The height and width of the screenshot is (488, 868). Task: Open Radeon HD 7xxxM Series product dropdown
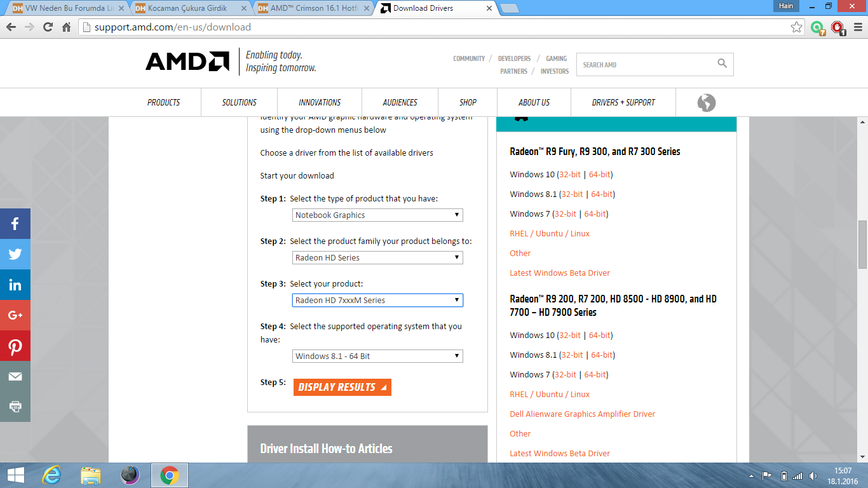[377, 300]
